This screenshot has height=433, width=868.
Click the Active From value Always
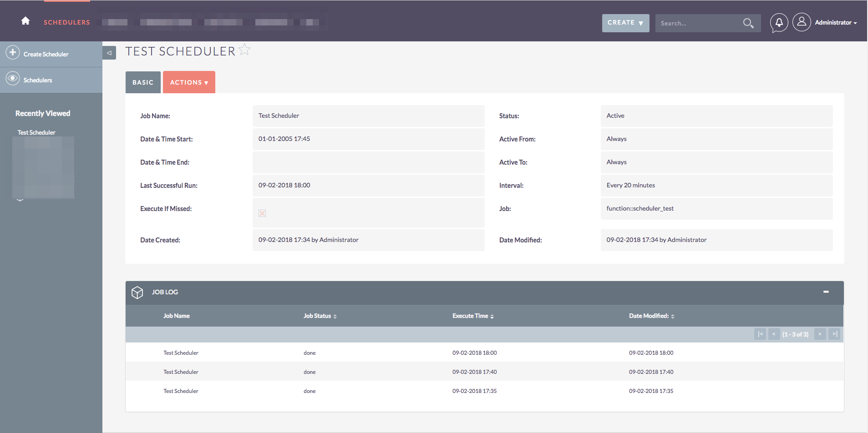point(616,139)
